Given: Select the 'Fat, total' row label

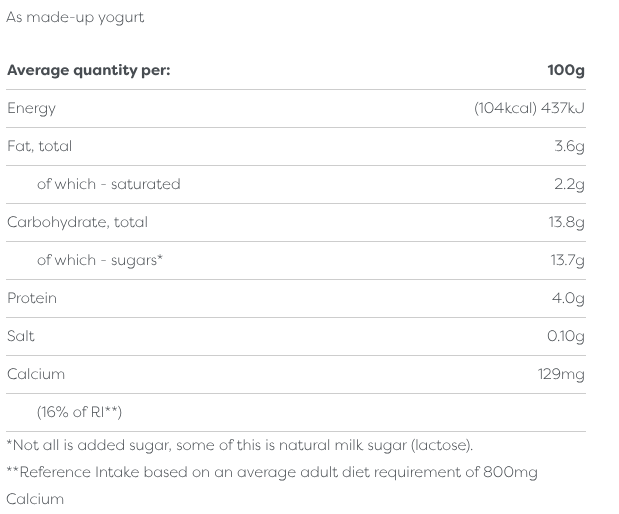Looking at the screenshot, I should 39,146.
